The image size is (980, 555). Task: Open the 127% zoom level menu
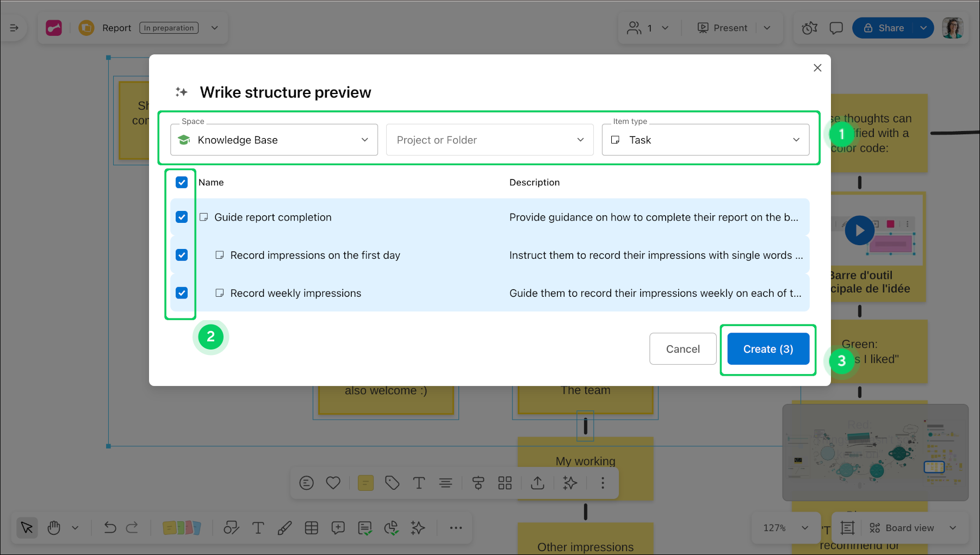click(x=785, y=528)
